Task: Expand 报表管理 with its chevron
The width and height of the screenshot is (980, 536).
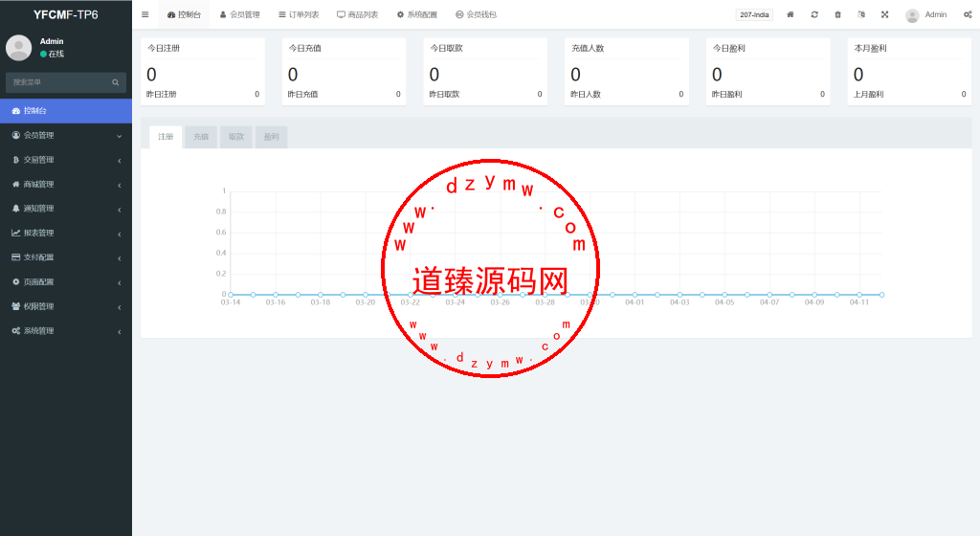Action: click(x=120, y=234)
